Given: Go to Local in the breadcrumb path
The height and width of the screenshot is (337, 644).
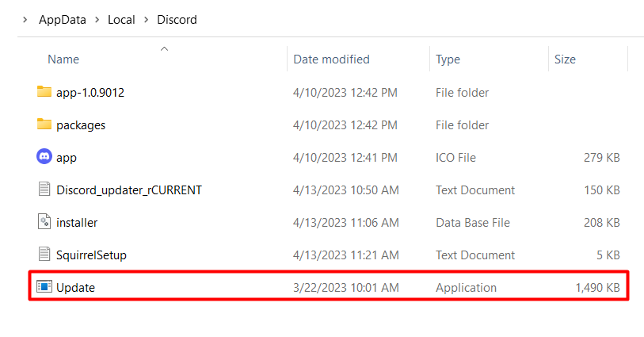Looking at the screenshot, I should (x=121, y=20).
